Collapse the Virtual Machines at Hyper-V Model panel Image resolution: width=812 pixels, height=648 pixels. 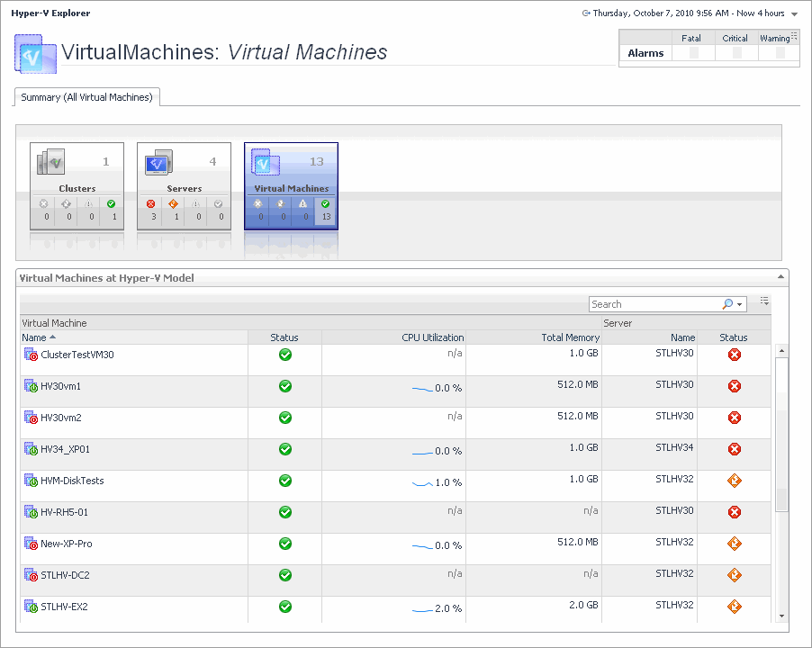[x=780, y=278]
